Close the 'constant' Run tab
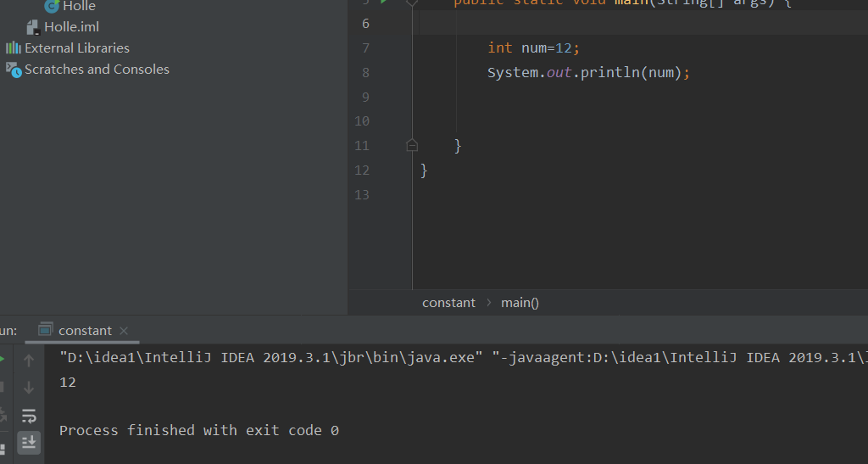868x464 pixels. tap(124, 331)
